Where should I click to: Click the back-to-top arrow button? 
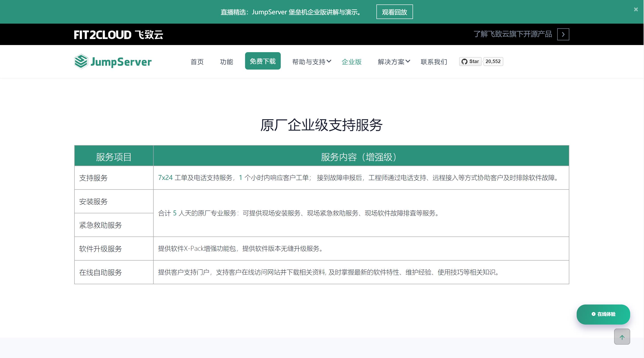622,337
